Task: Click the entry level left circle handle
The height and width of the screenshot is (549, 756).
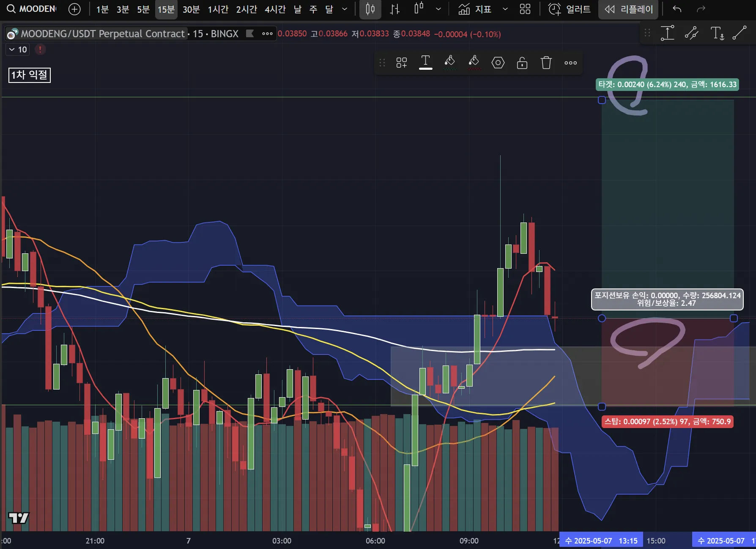Action: click(x=602, y=318)
